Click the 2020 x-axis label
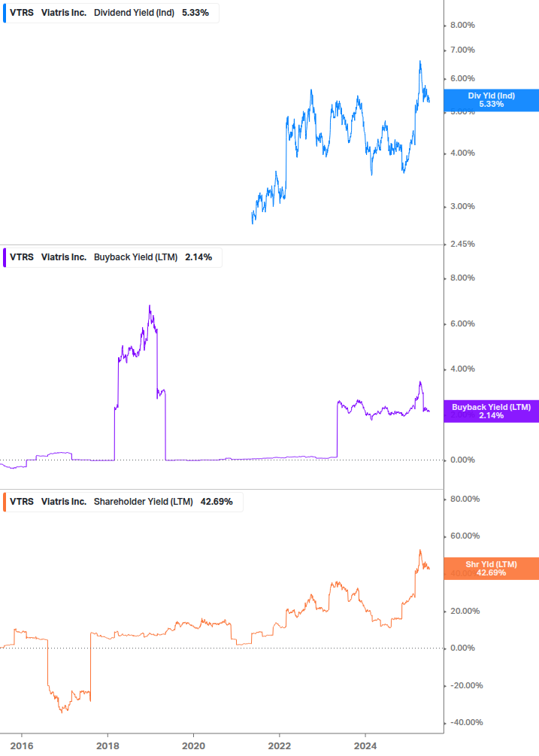 [x=193, y=746]
